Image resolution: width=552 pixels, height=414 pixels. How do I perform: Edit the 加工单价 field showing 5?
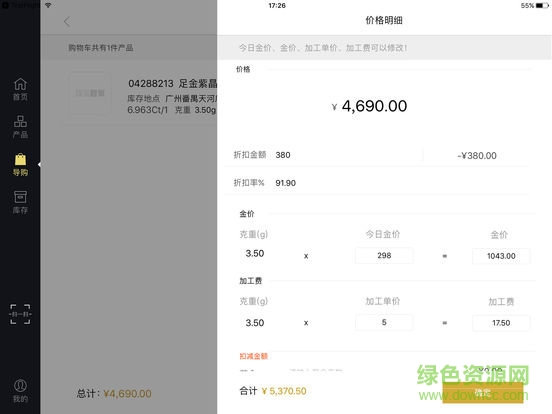pyautogui.click(x=384, y=322)
